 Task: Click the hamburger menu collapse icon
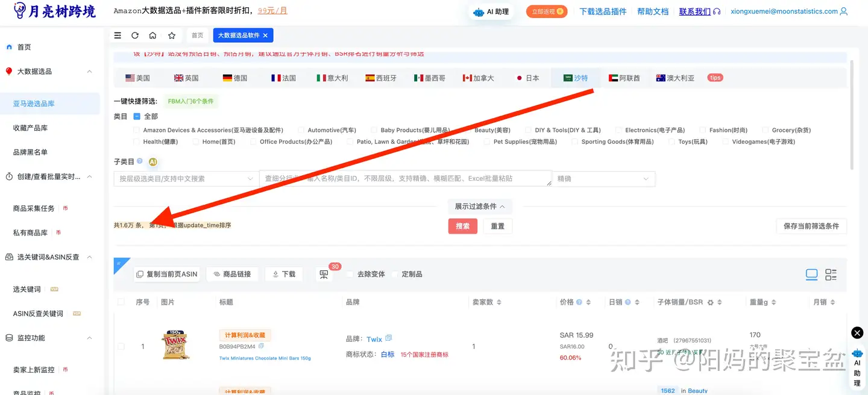pyautogui.click(x=118, y=36)
